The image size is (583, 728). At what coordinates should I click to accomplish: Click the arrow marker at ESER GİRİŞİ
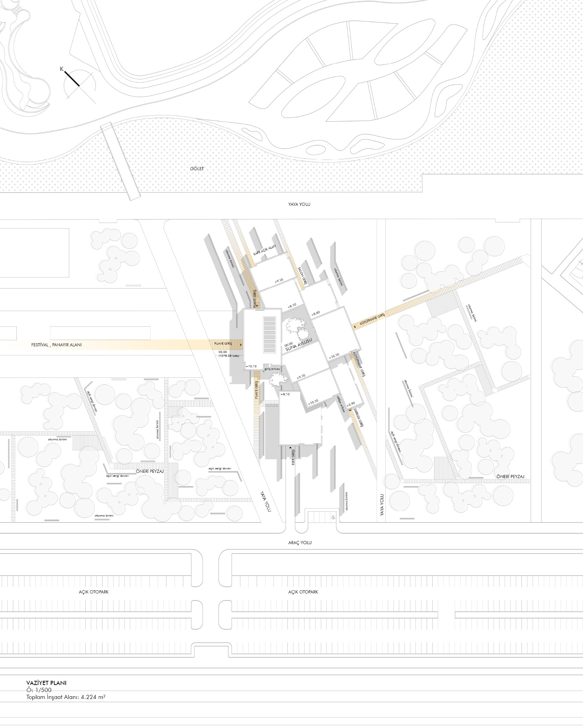(290, 447)
